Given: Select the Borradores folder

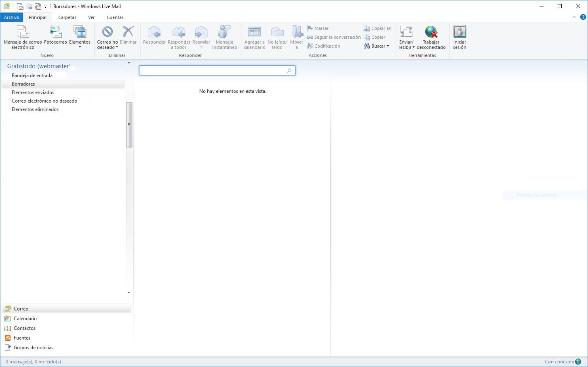Looking at the screenshot, I should [x=63, y=84].
